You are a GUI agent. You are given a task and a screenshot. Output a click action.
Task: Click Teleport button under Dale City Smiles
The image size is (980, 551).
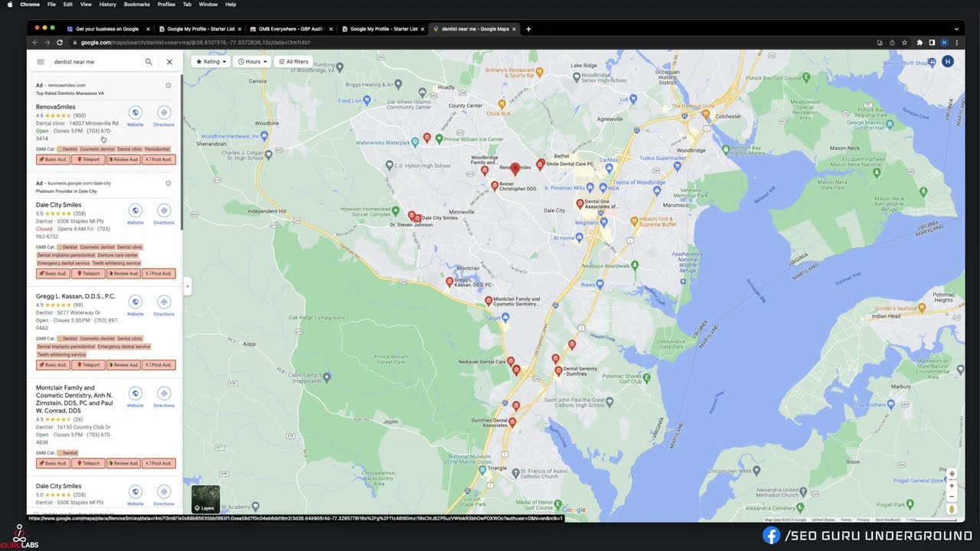click(88, 273)
